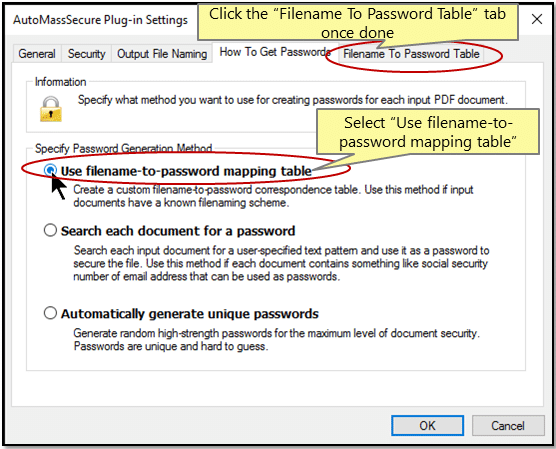Screen dimensions: 556x449
Task: Click the user-specified text pattern description paragraph
Action: [x=281, y=263]
